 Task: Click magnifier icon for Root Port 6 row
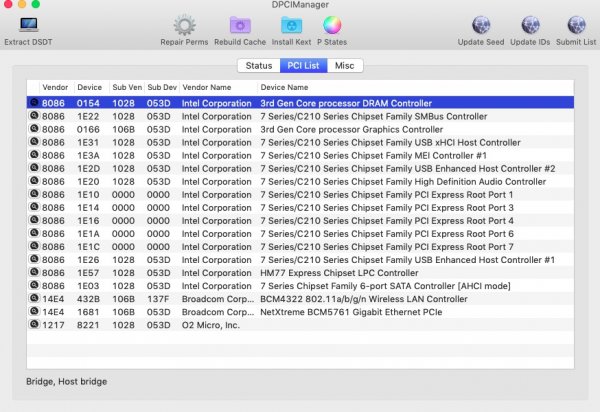(x=34, y=233)
